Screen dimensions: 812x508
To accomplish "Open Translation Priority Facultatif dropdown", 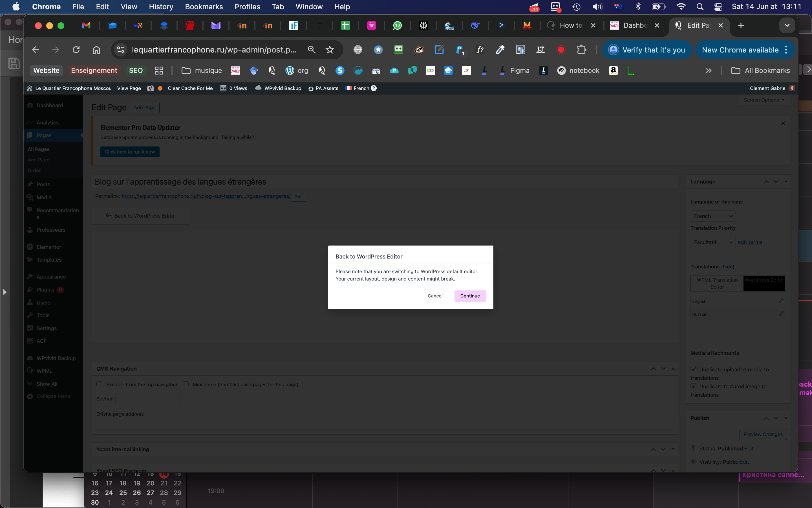I will coord(713,242).
